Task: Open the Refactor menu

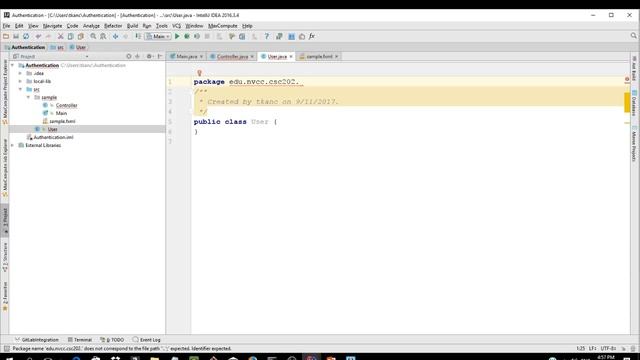Action: [113, 26]
